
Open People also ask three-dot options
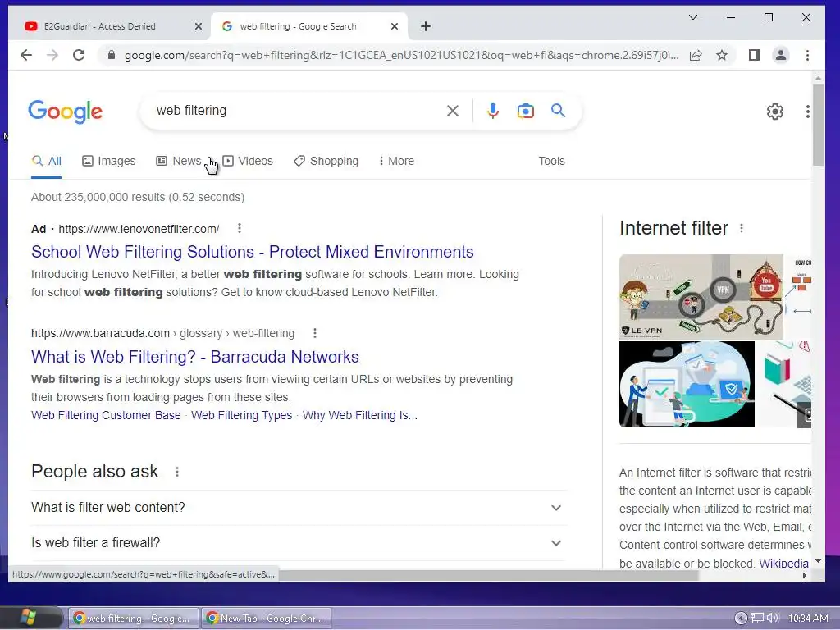tap(177, 472)
